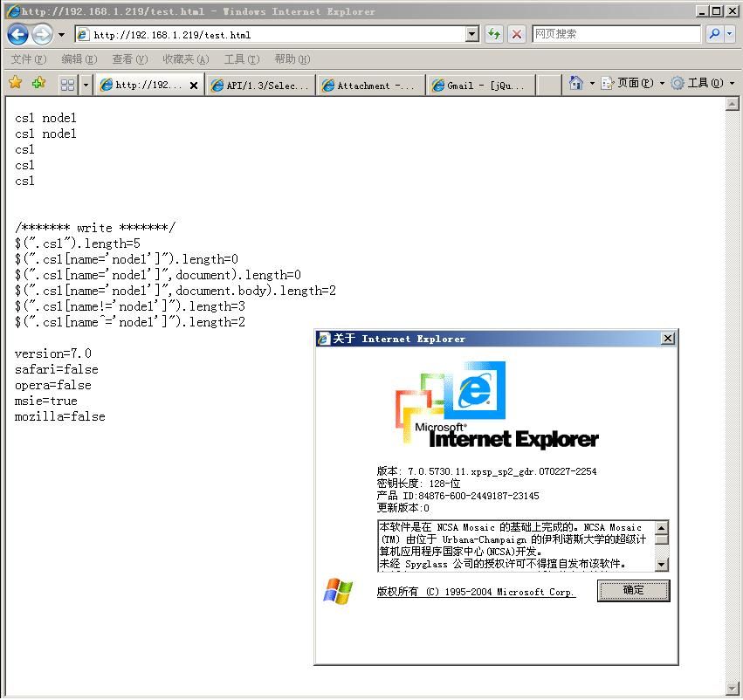Click the browser Back arrow button

click(17, 35)
